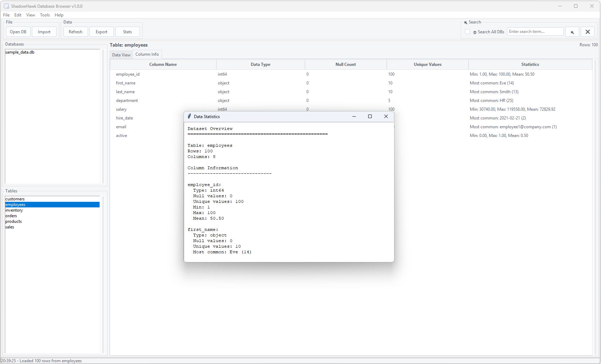
Task: Click the Null Count column header
Action: 346,64
